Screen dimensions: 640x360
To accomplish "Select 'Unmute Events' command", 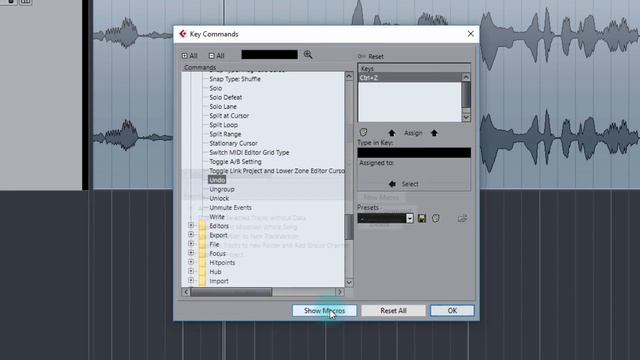I will [230, 208].
